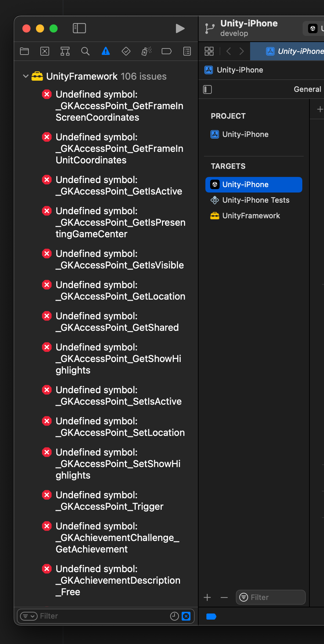
Task: Run the project with the play button
Action: (180, 28)
